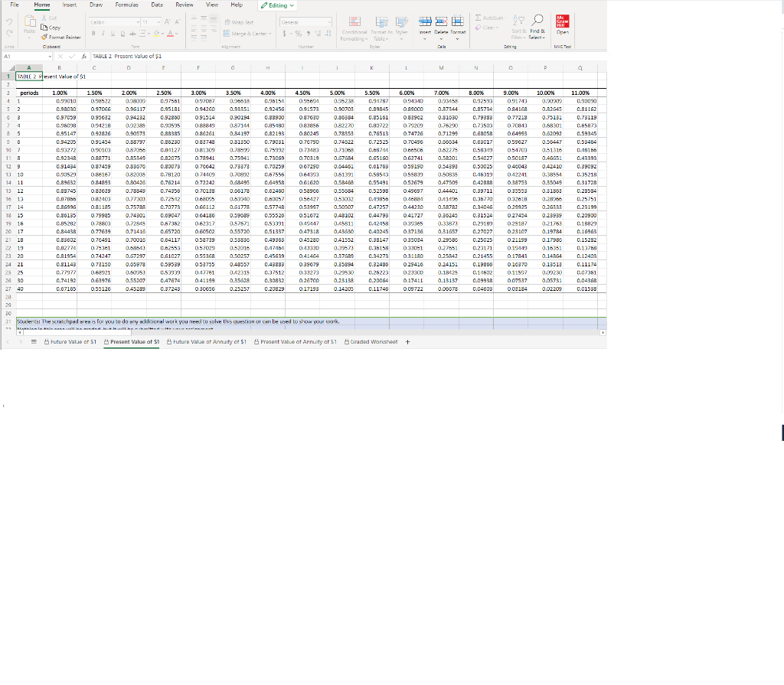Increase font size with the larger A icon

168,22
